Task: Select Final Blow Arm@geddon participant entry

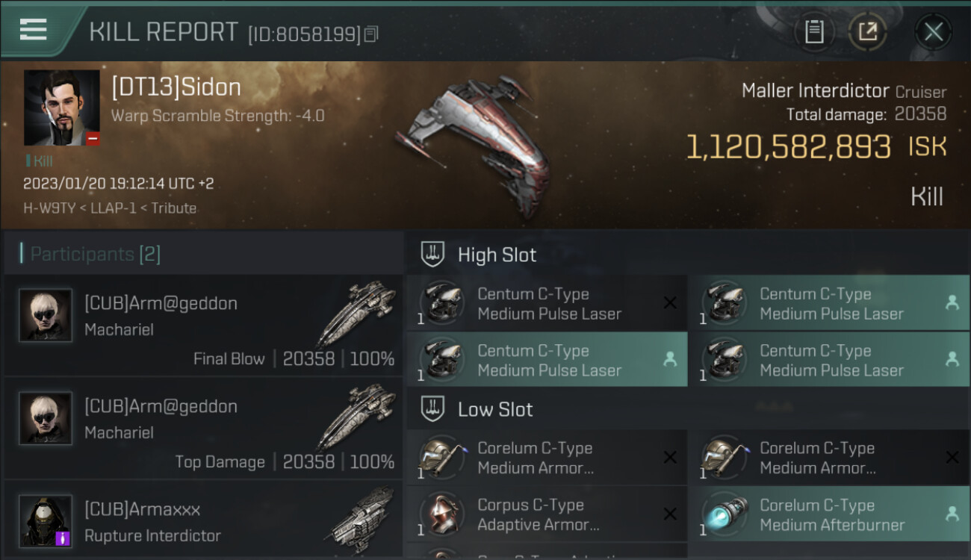Action: point(203,325)
